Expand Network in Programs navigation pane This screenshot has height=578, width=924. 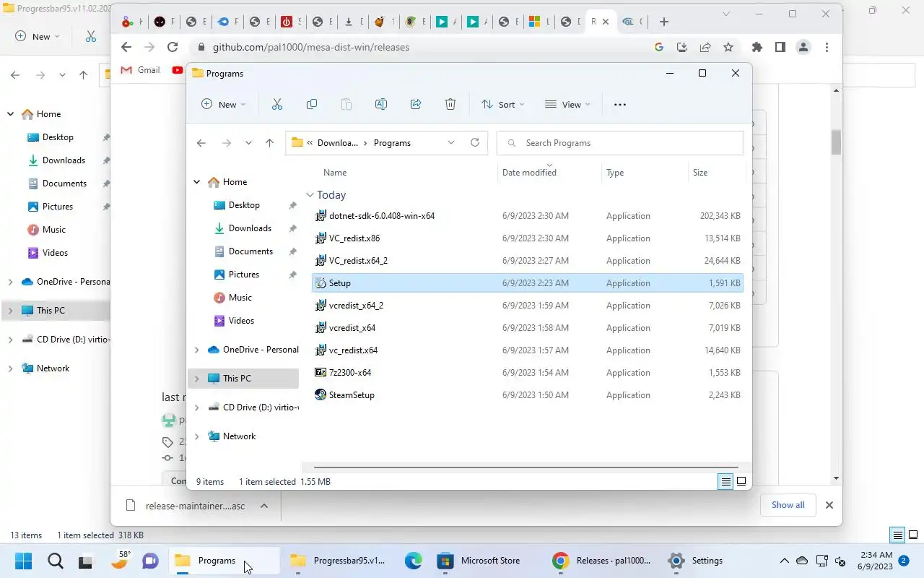[196, 436]
